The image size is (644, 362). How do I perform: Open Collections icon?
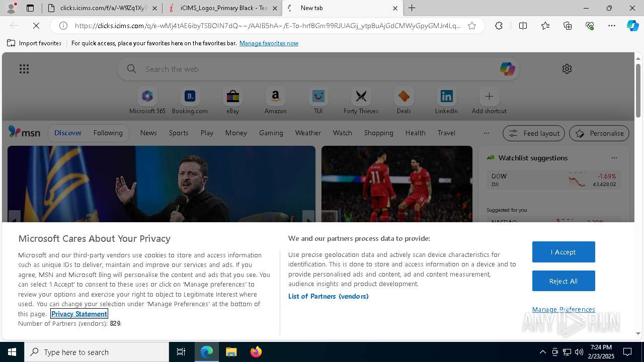[x=568, y=26]
